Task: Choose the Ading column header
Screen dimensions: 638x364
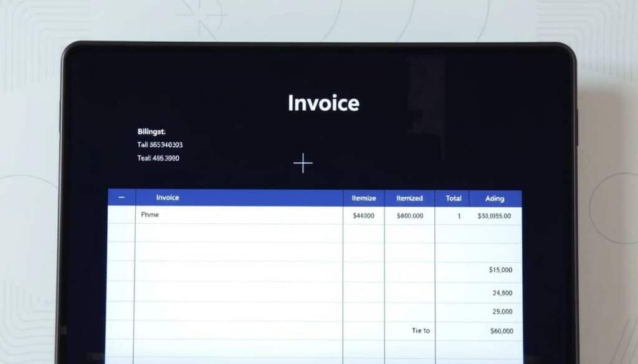Action: click(x=495, y=198)
